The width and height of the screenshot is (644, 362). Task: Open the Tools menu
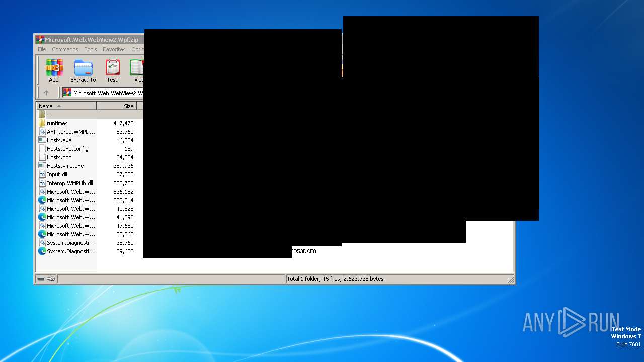(x=91, y=49)
